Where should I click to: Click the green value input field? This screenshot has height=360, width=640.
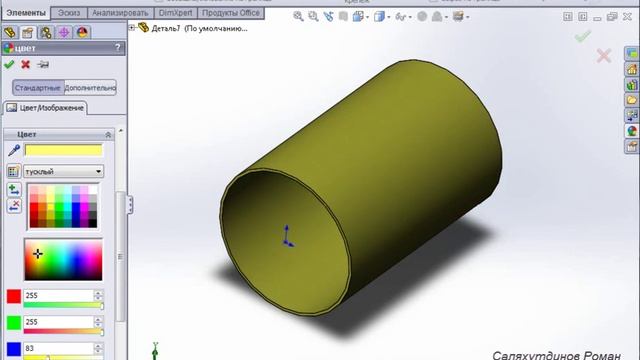click(x=58, y=322)
